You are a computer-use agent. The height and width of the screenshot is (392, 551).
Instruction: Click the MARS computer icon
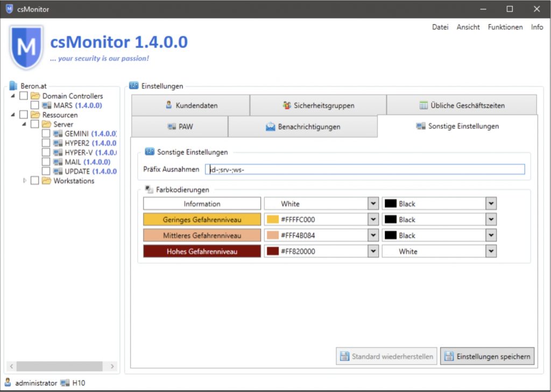[x=47, y=105]
